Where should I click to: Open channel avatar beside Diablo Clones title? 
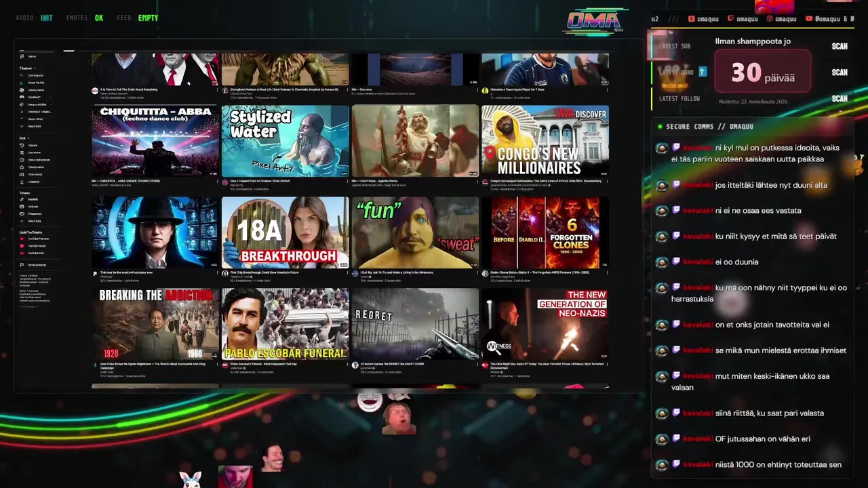(x=484, y=273)
